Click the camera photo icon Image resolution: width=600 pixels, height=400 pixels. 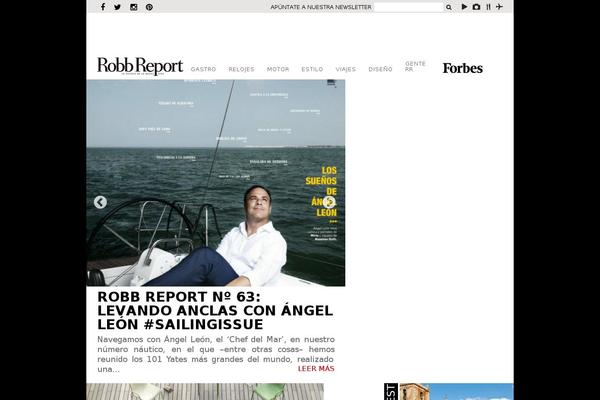[x=476, y=7]
